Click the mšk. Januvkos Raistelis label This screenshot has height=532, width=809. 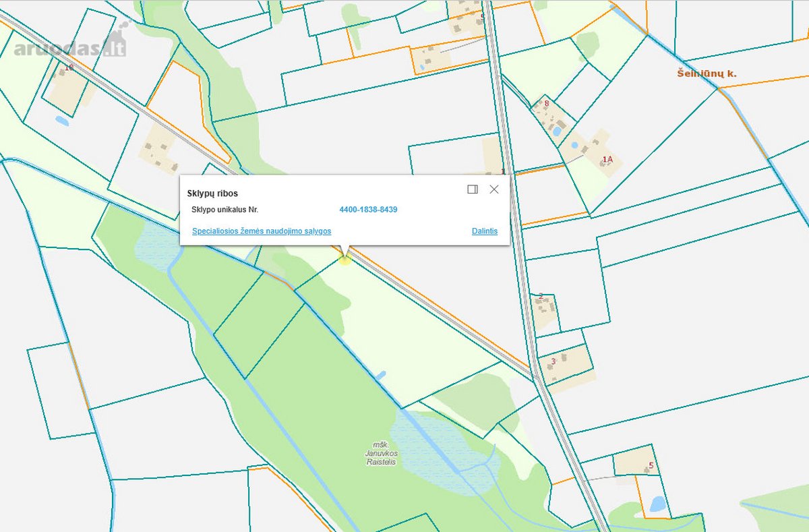tap(381, 453)
